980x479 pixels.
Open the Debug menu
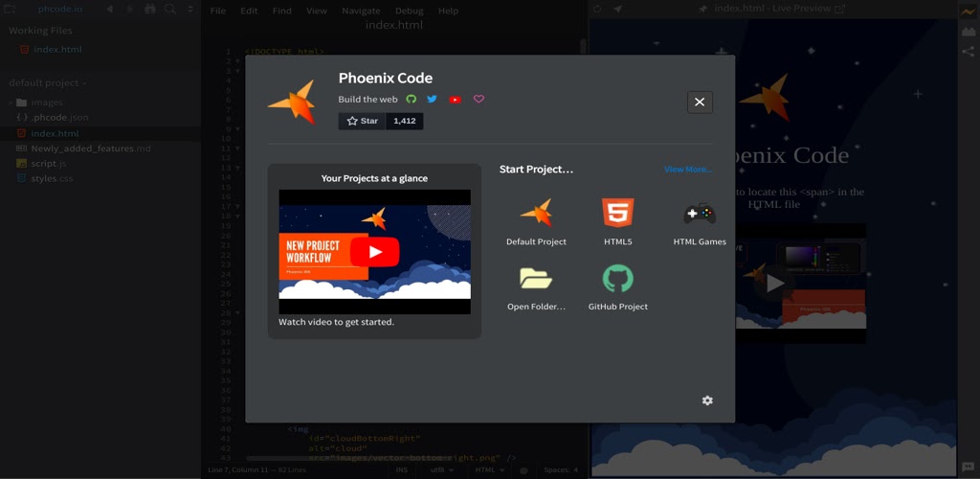coord(409,11)
